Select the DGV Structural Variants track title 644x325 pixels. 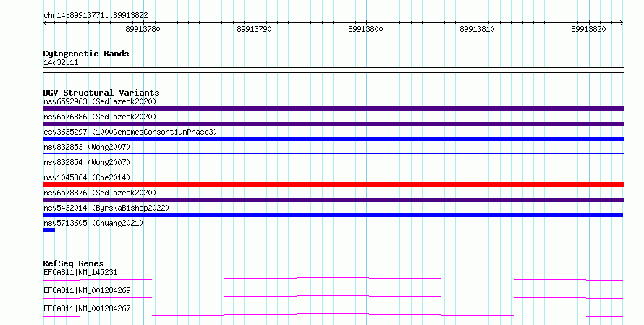coord(101,93)
